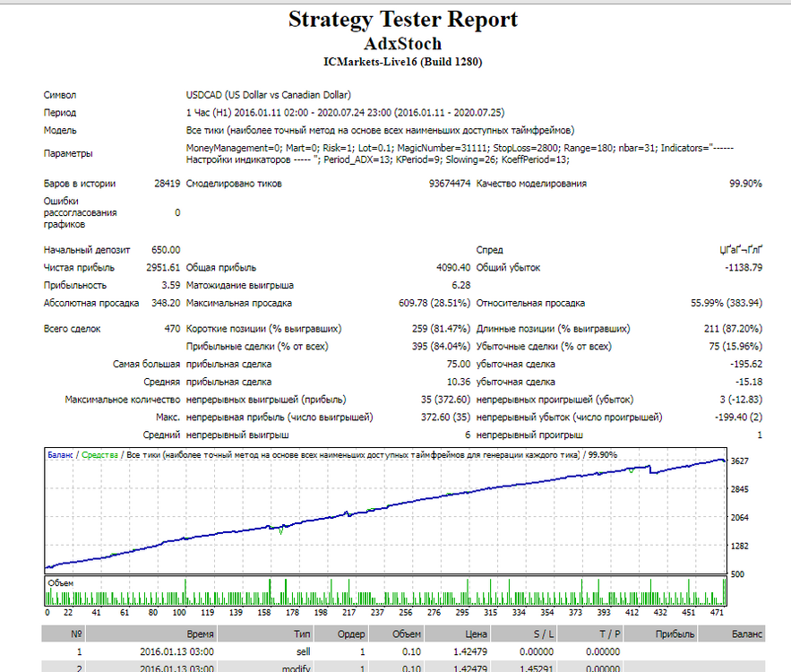Click the Тип column header

(265, 634)
